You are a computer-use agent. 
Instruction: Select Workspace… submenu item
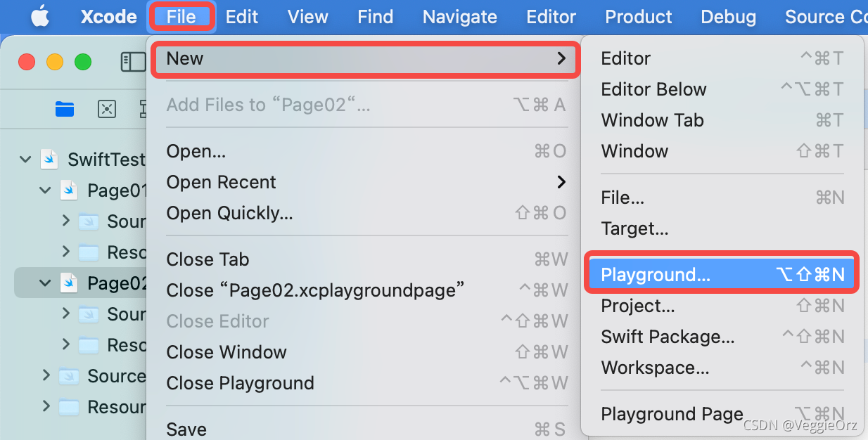[x=722, y=368]
